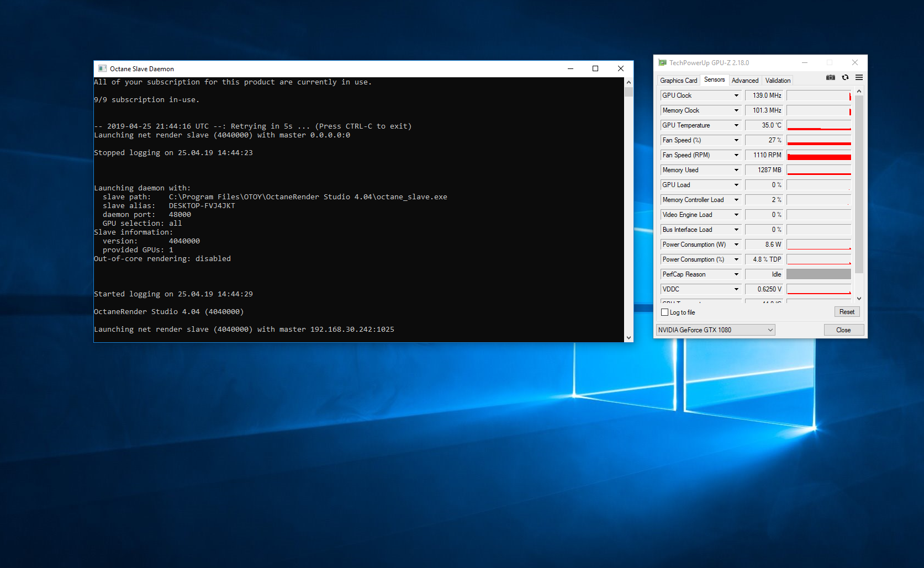Click the Memory Clock value 101.3 MHz

coord(763,110)
